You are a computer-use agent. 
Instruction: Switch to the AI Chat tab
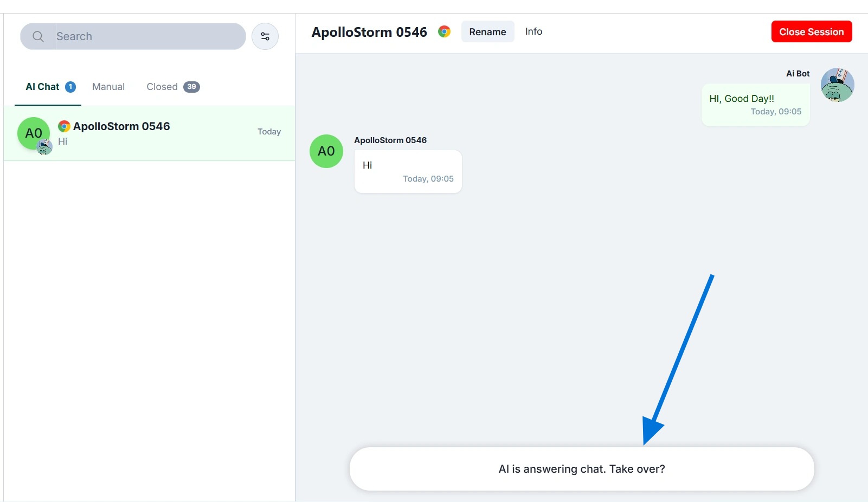tap(43, 87)
